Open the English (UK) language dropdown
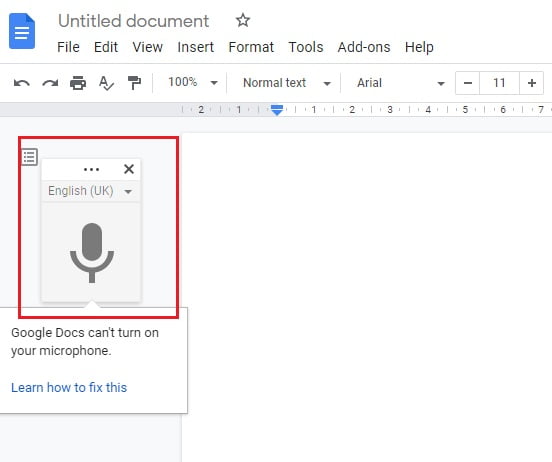Screen dimensions: 552x462 click(x=91, y=191)
